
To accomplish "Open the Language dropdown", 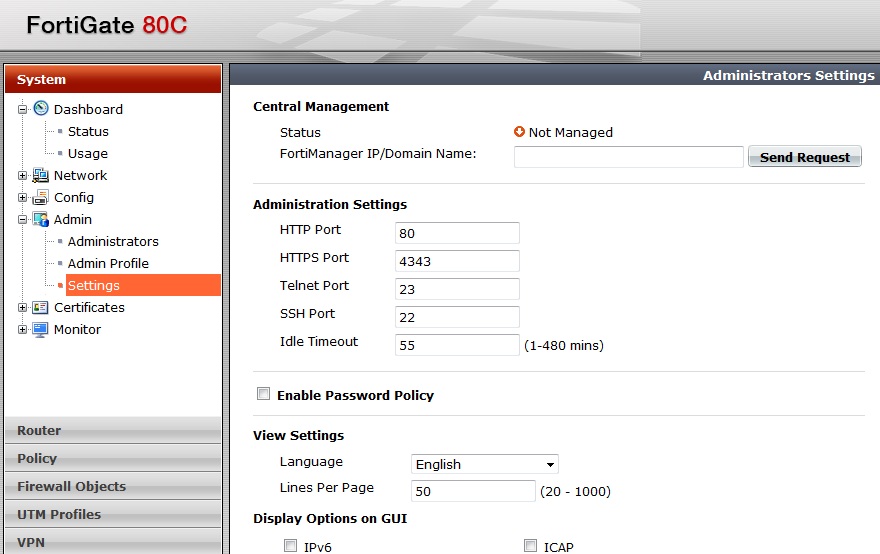I will point(485,464).
